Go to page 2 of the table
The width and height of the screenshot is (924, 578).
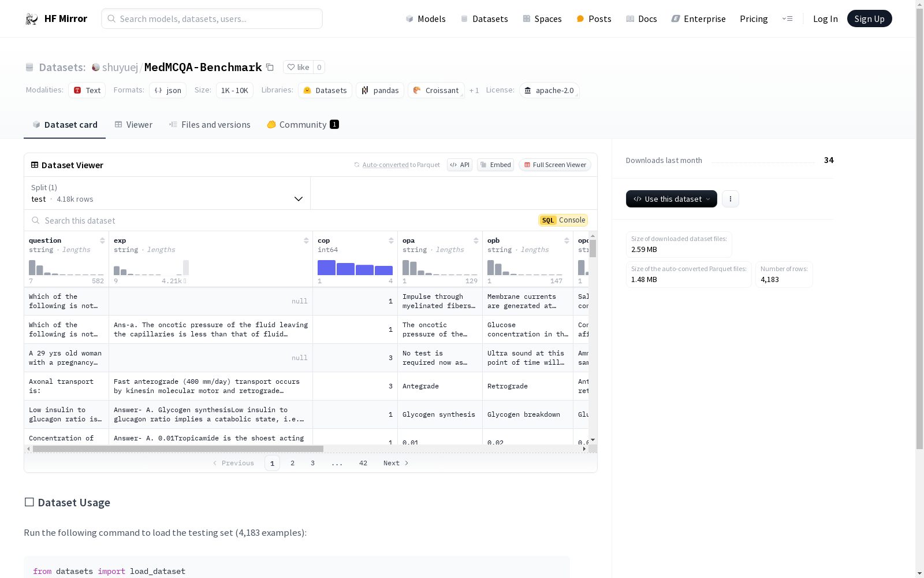click(293, 464)
